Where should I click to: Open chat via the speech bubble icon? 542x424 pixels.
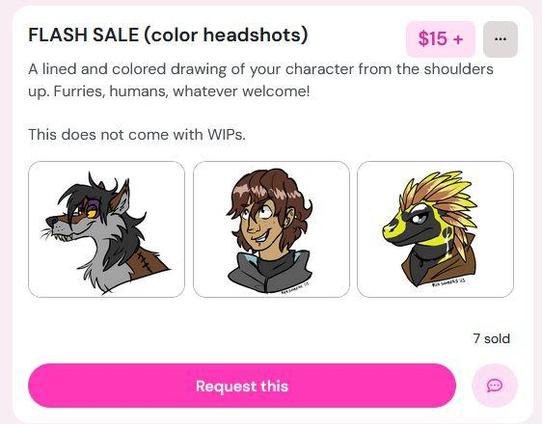tap(495, 385)
